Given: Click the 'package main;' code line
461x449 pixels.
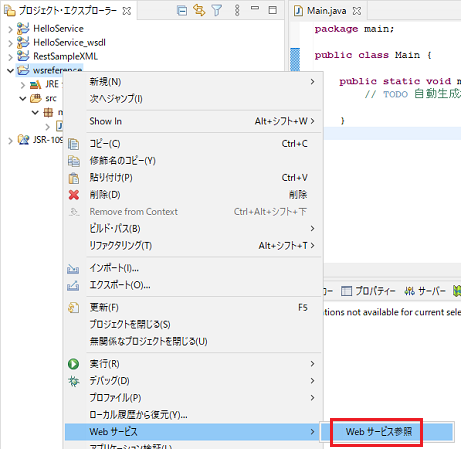Looking at the screenshot, I should click(x=354, y=29).
